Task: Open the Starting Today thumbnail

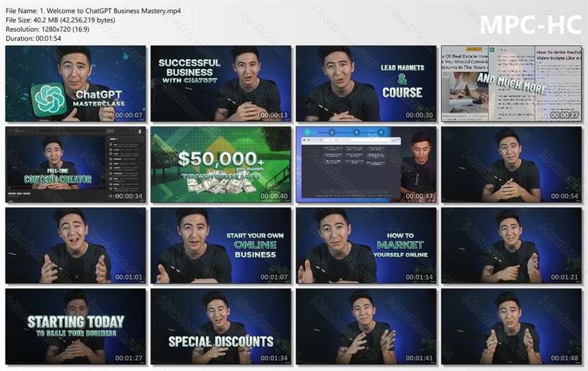Action: click(75, 327)
